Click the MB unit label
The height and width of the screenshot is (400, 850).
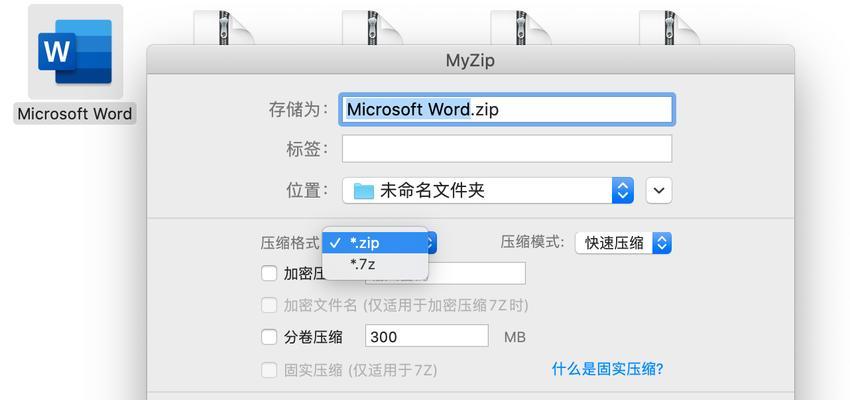(x=515, y=337)
